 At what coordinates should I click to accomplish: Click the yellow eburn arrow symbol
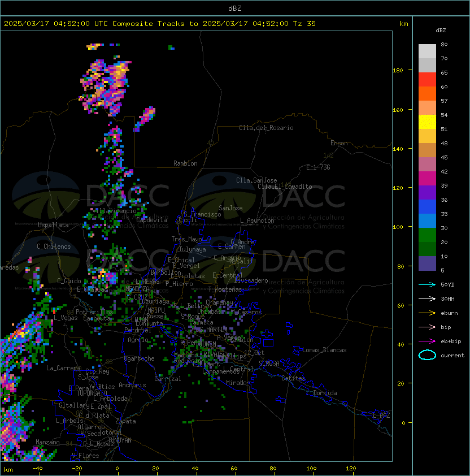427,313
